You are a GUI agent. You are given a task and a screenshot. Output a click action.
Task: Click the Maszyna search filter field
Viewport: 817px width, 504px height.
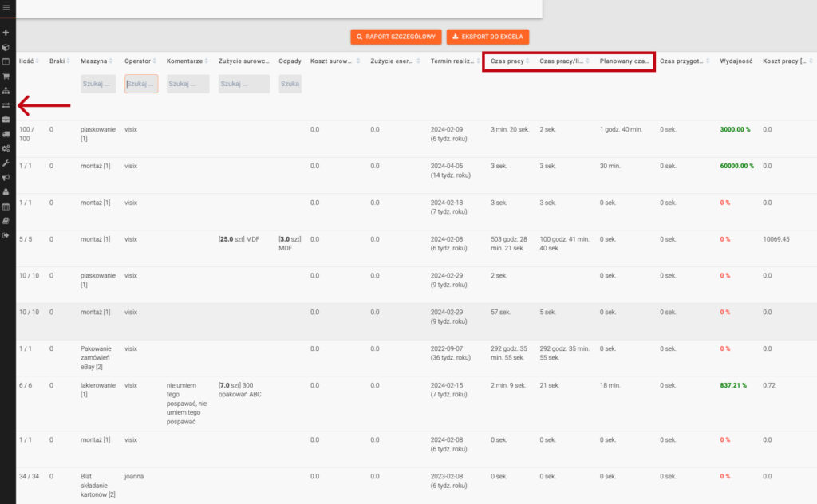(x=98, y=84)
